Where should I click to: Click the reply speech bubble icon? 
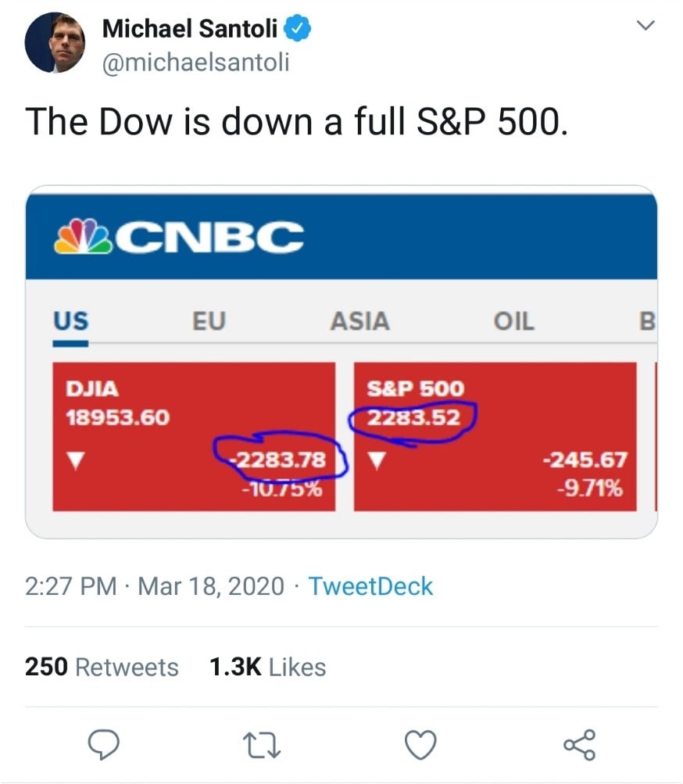click(x=102, y=743)
